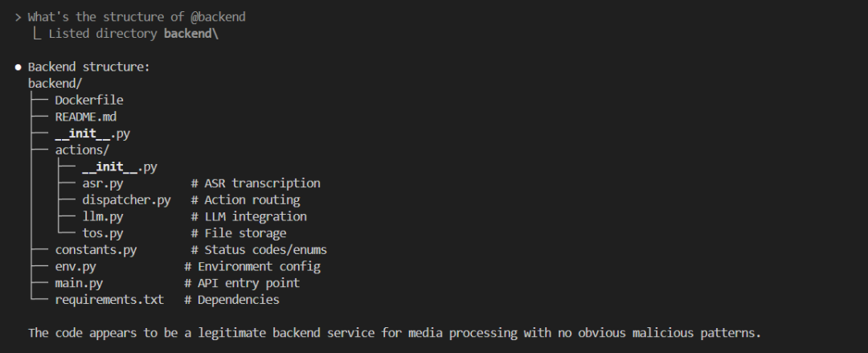Expand the actions/ folder entry
The height and width of the screenshot is (353, 868).
pyautogui.click(x=82, y=150)
